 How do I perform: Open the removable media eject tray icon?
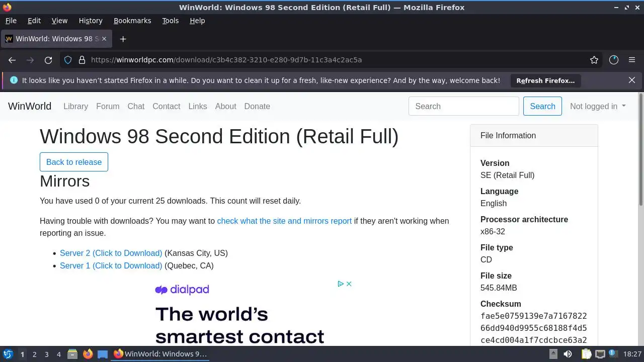click(x=553, y=354)
